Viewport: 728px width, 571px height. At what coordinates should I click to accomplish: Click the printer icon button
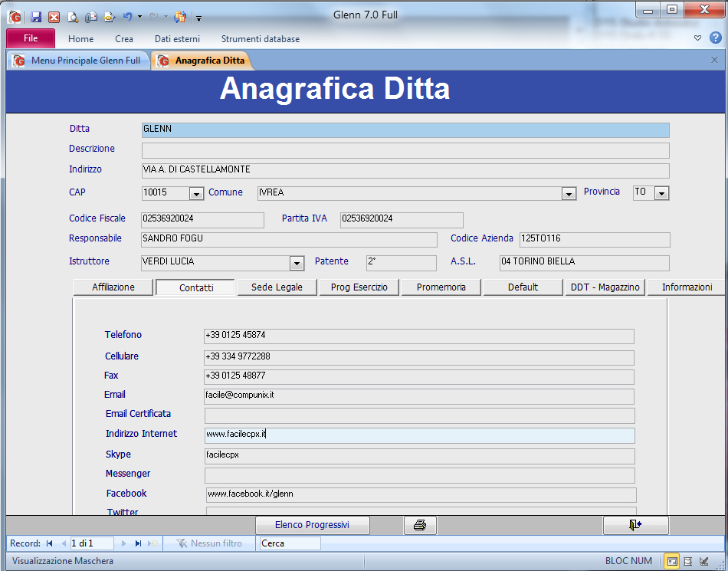coord(420,525)
